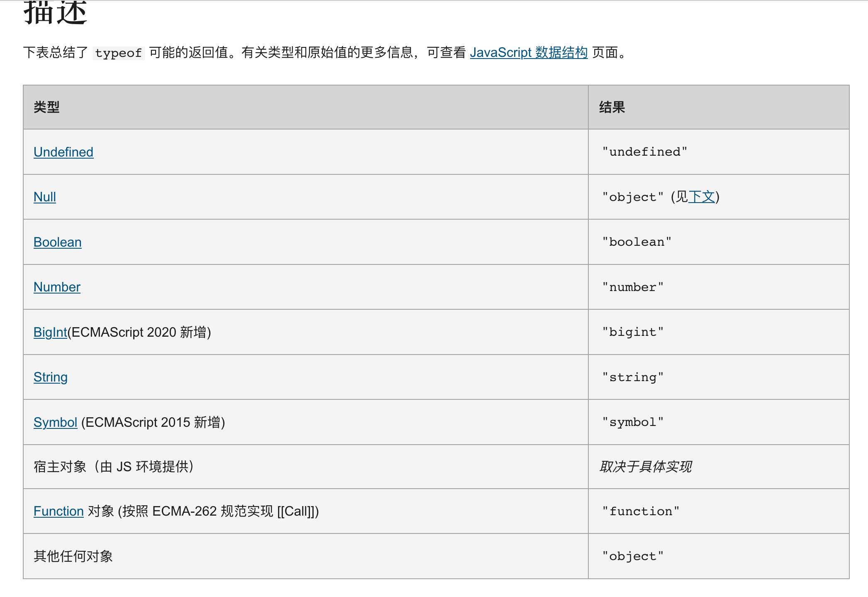Screen dimensions: 868x597
Task: Click the 取决于具体实现 italic text
Action: pos(646,467)
